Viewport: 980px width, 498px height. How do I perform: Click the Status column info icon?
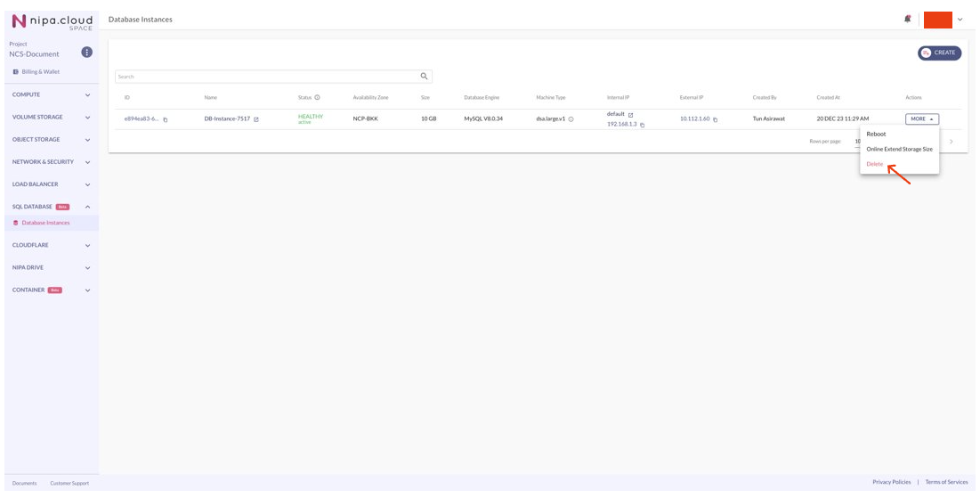pos(317,97)
